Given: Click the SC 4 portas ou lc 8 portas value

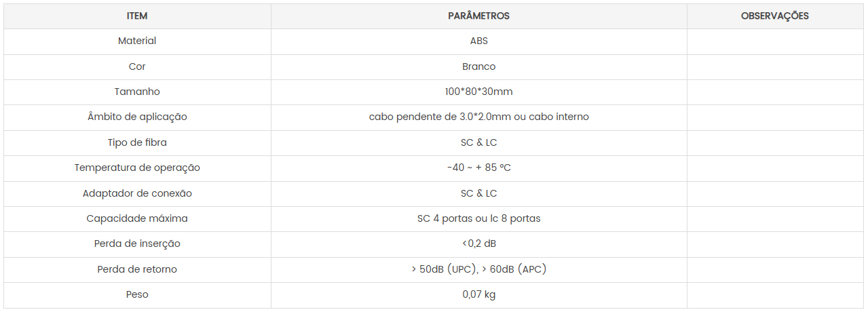Looking at the screenshot, I should tap(478, 218).
